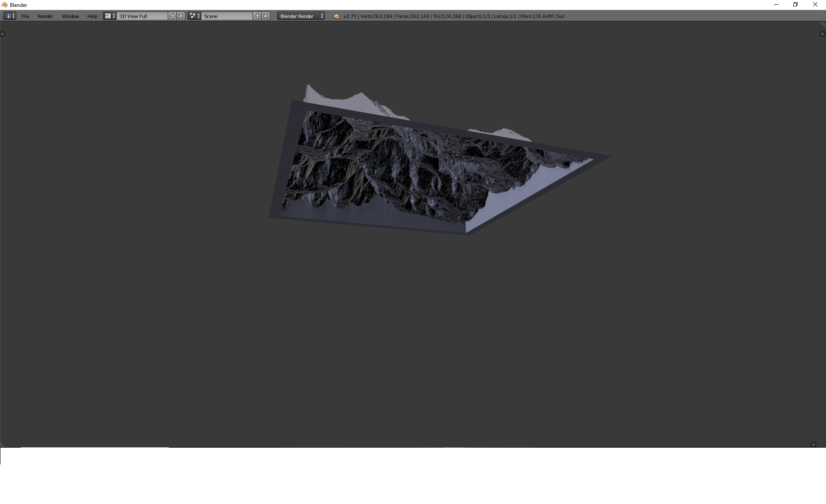826x504 pixels.
Task: Click the 'Scene' name field
Action: point(227,16)
